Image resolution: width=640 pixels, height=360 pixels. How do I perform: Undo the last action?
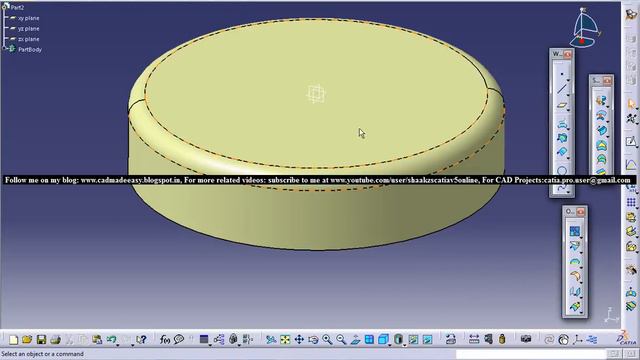point(111,340)
